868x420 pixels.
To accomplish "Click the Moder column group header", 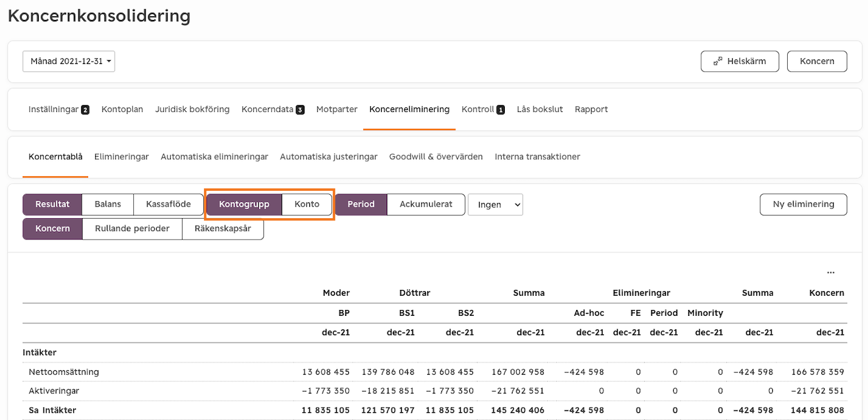I will pyautogui.click(x=337, y=293).
